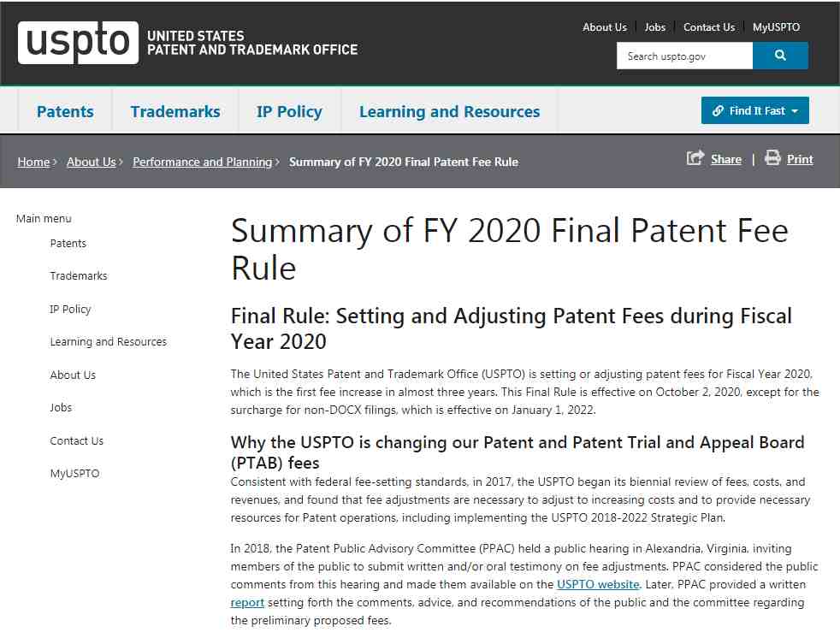Open MyUSPTO from the top header
The image size is (840, 638).
pos(776,27)
